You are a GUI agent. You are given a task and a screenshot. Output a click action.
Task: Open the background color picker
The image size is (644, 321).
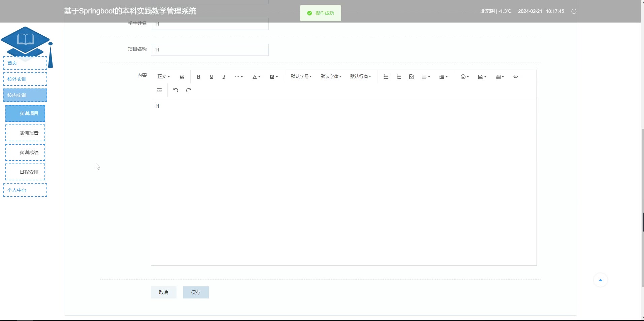click(274, 77)
